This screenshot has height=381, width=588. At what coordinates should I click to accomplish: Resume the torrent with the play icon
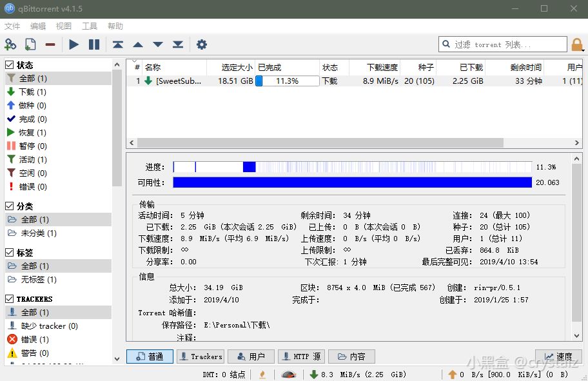click(x=73, y=44)
